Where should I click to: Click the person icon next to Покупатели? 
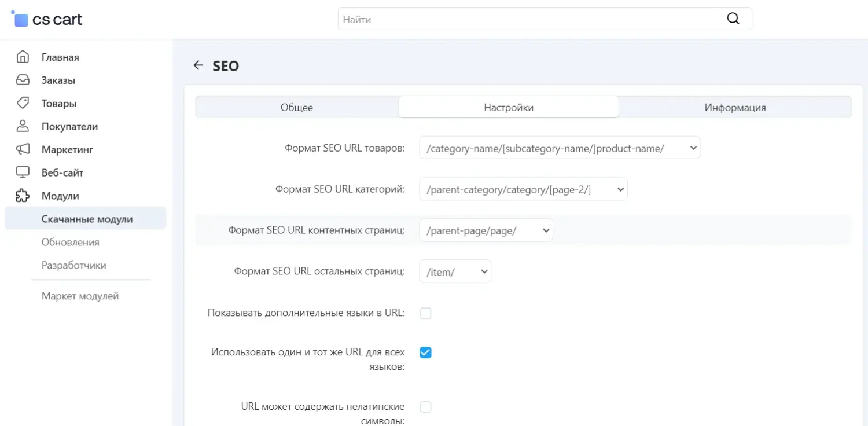[23, 126]
